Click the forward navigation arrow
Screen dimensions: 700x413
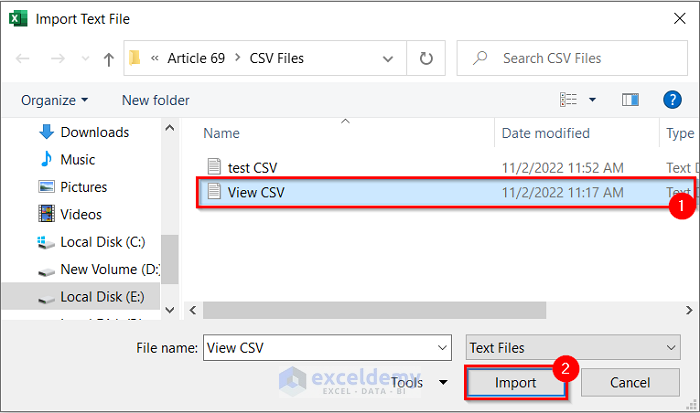coord(57,58)
